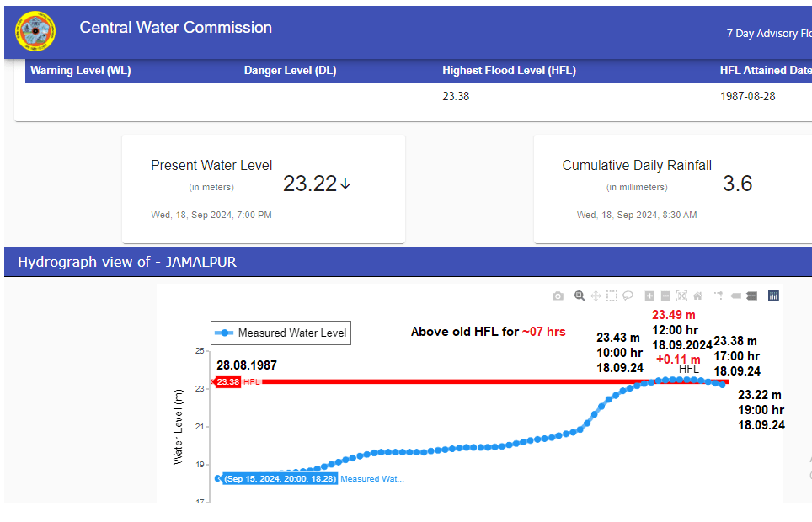Click the red 23.38 HFL line label

point(228,382)
